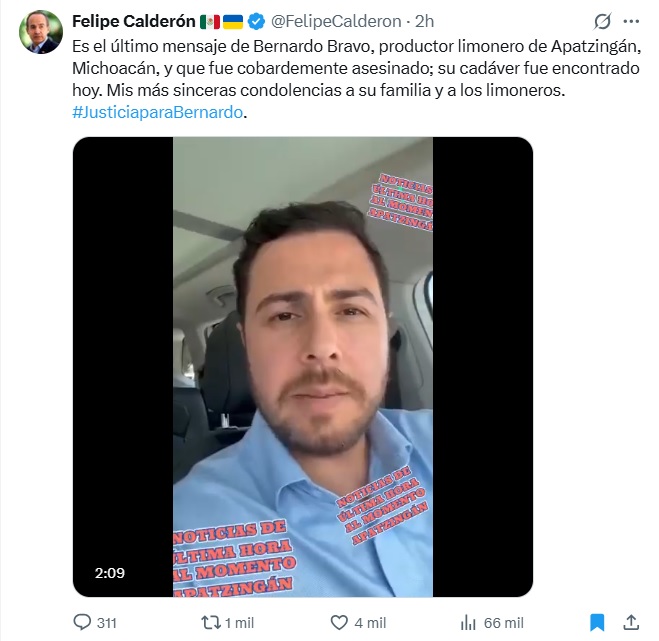Open the share upload arrow icon
The height and width of the screenshot is (641, 659).
tap(631, 622)
